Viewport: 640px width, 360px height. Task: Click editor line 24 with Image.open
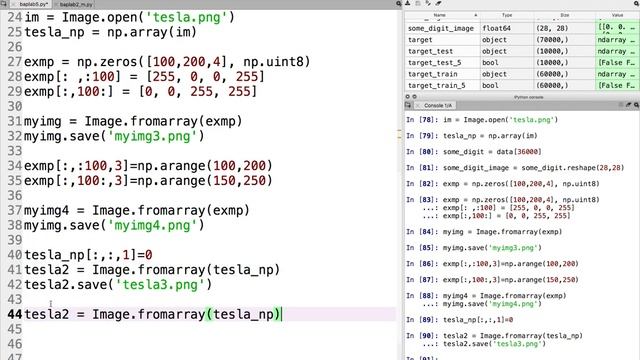pyautogui.click(x=129, y=17)
